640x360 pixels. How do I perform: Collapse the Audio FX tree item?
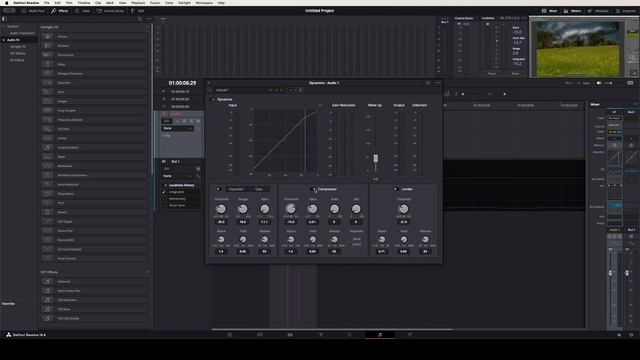(4, 40)
